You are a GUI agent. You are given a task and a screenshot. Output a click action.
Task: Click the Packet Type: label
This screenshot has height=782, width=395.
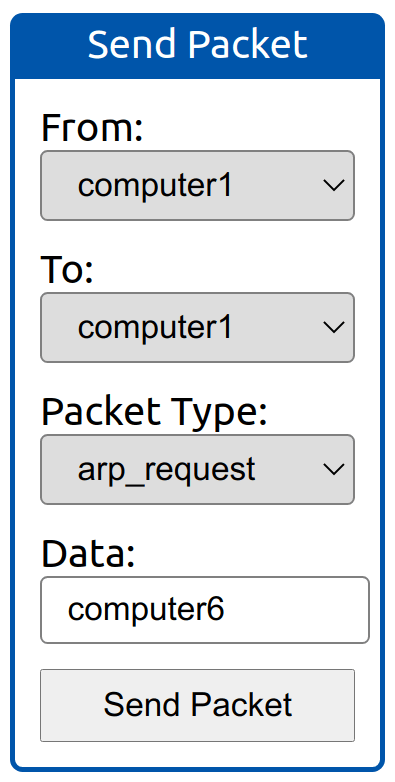click(155, 412)
